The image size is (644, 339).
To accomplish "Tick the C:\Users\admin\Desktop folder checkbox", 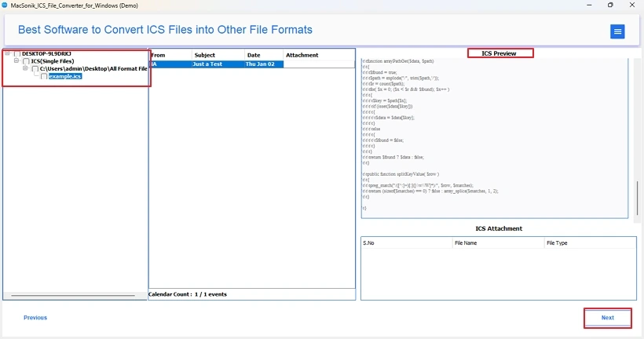I will click(x=35, y=69).
